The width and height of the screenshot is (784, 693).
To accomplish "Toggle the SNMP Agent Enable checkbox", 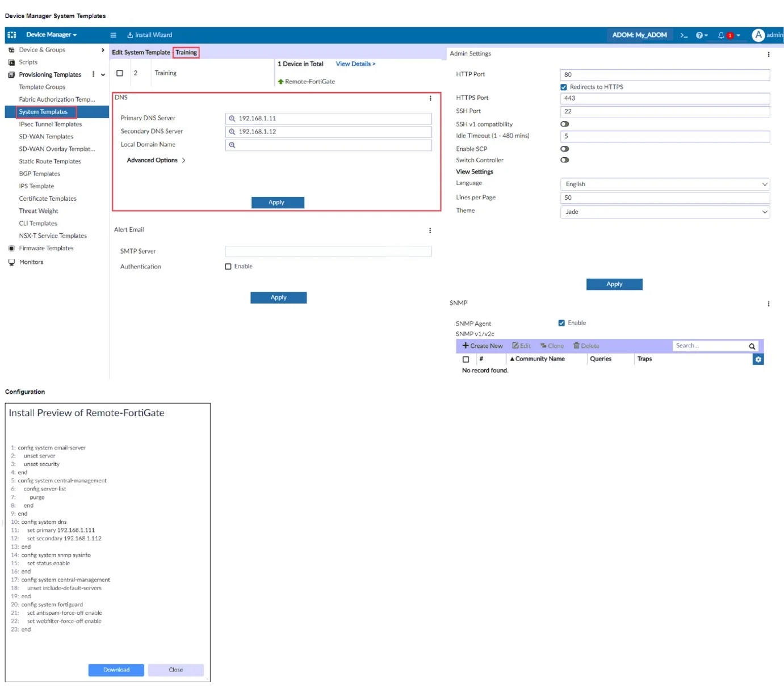I will [x=561, y=323].
